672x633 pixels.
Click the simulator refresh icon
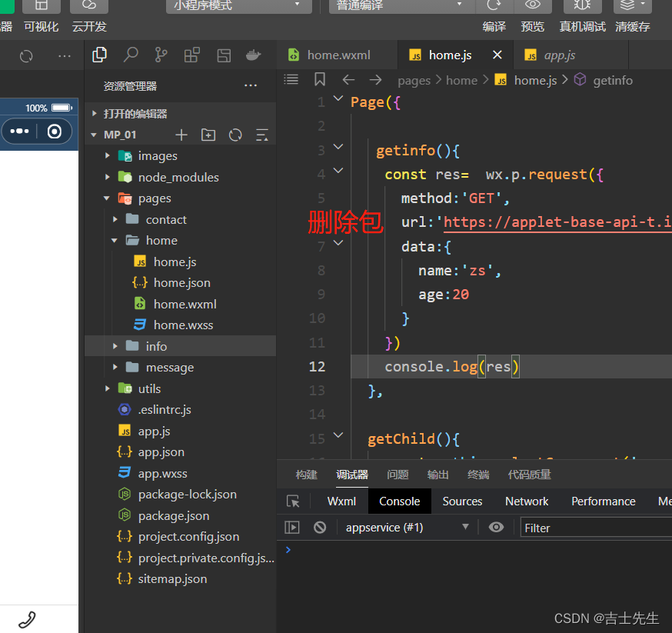[x=26, y=56]
